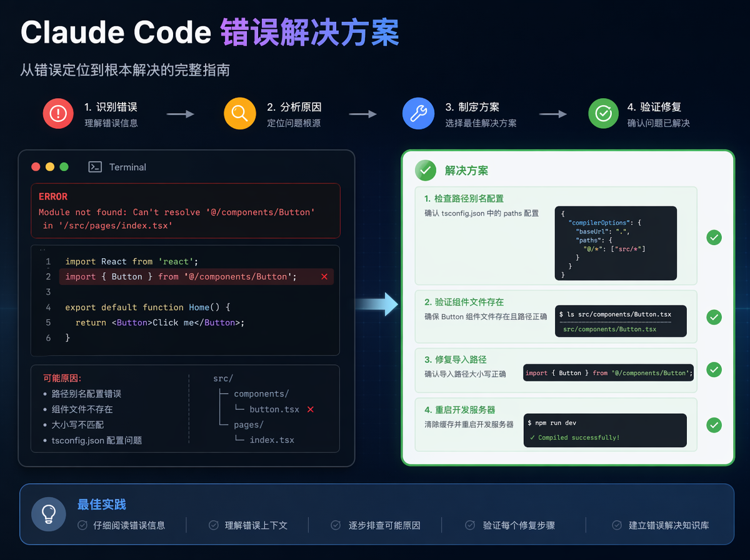Click the orange magnifier icon for 分析原因
The image size is (750, 560).
coord(240,113)
